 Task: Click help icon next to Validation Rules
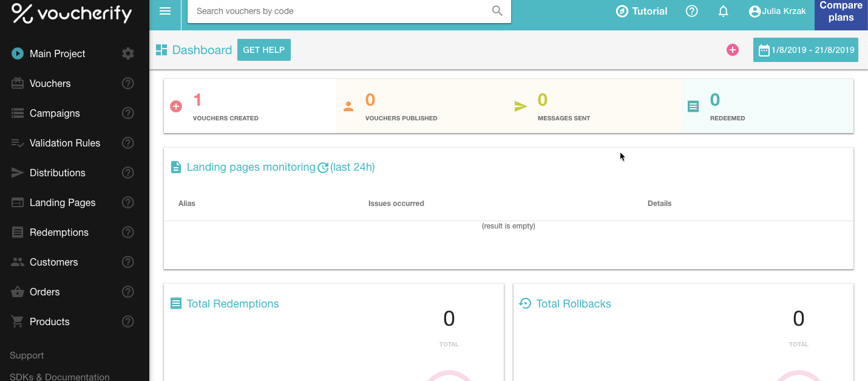(127, 143)
